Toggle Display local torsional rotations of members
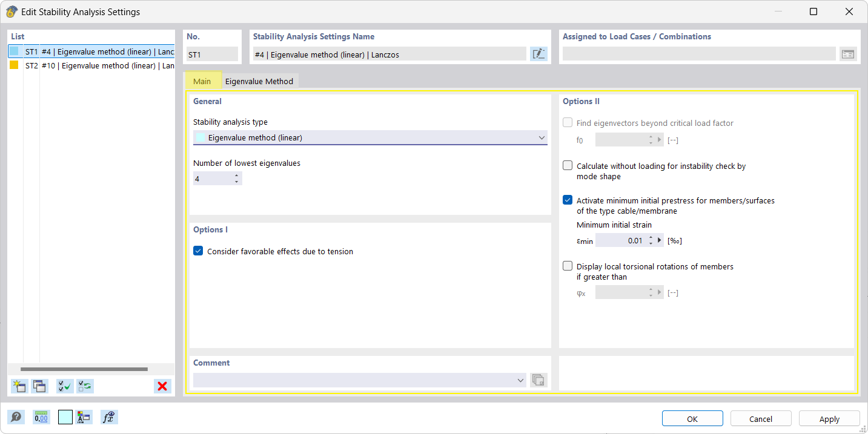The width and height of the screenshot is (868, 434). coord(568,266)
